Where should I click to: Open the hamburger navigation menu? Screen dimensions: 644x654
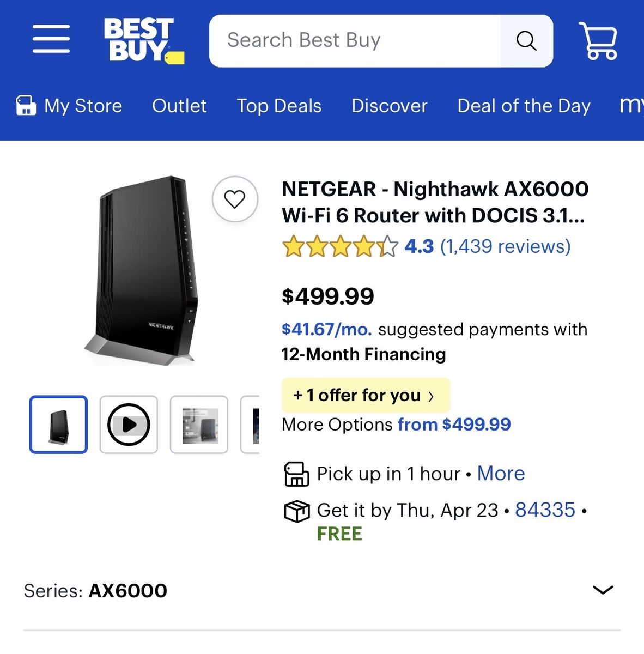[51, 39]
